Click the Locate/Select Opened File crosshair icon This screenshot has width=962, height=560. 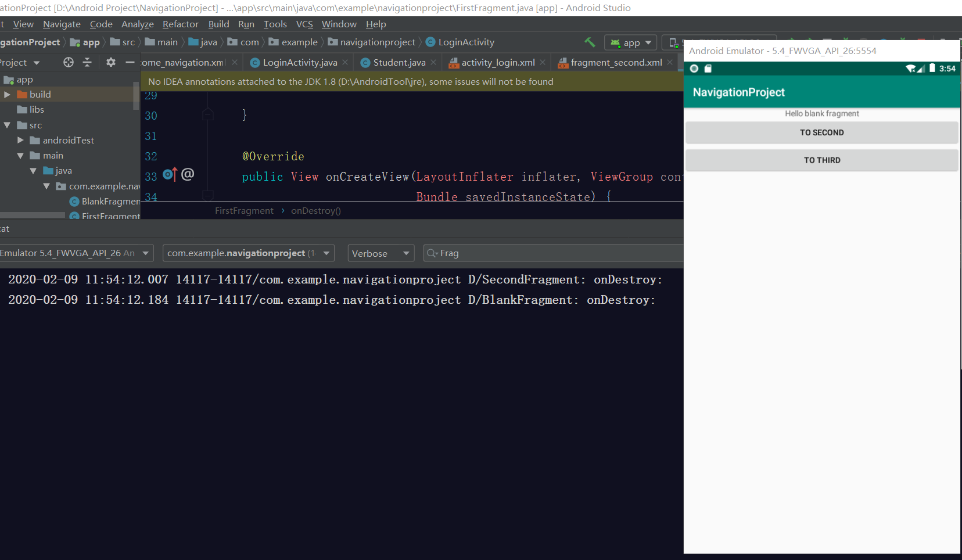pos(69,62)
